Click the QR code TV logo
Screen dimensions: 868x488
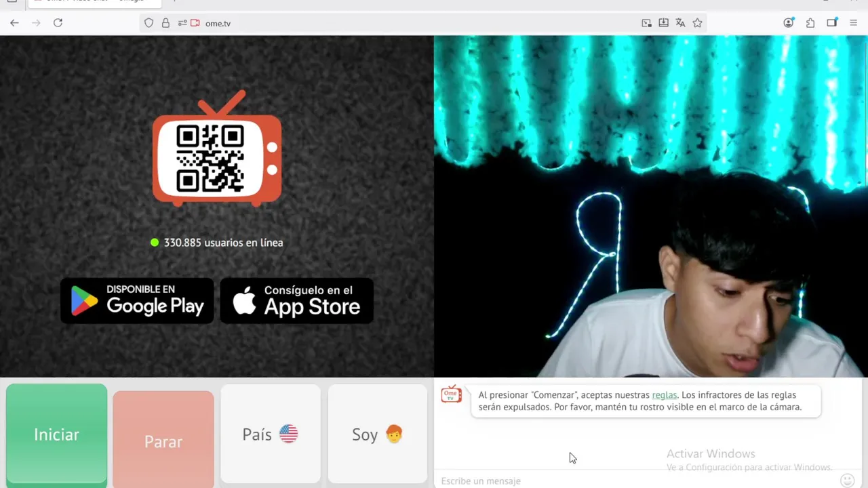pyautogui.click(x=217, y=149)
